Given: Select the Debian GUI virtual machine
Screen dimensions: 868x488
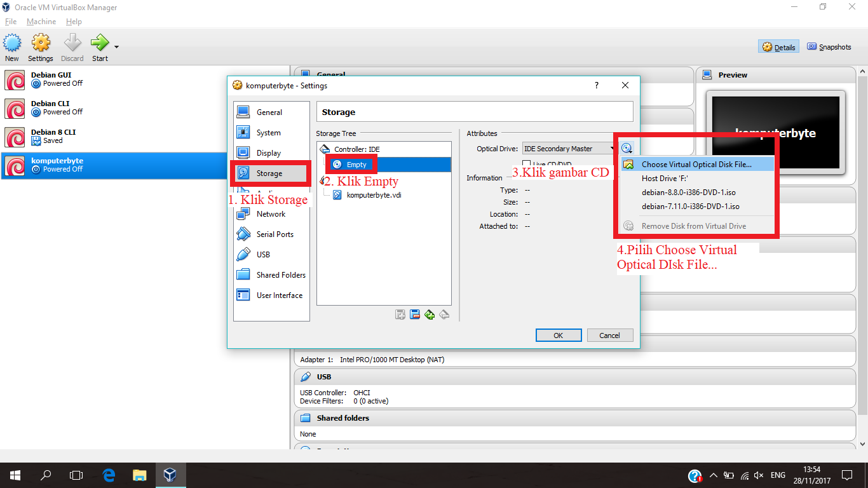Looking at the screenshot, I should 145,79.
